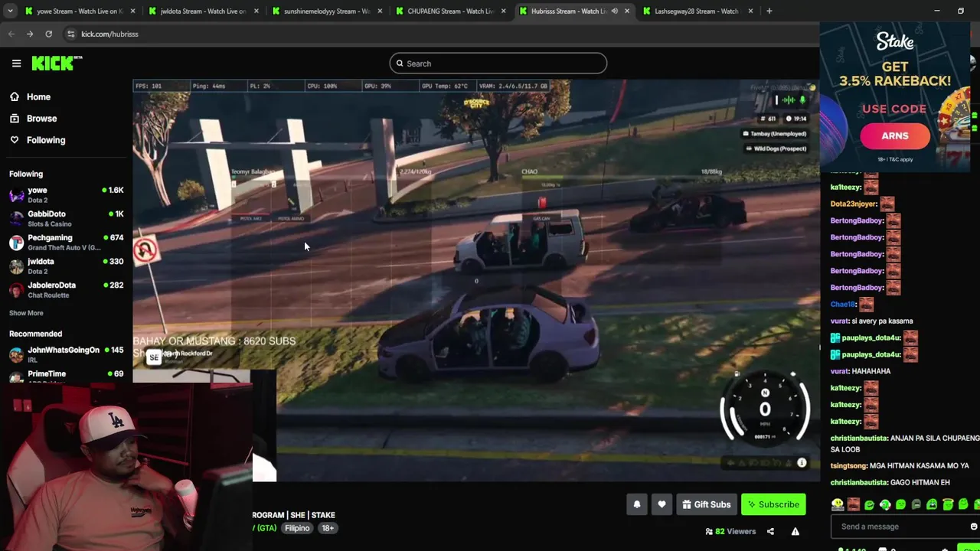Image resolution: width=980 pixels, height=551 pixels.
Task: Close the Hubrisss Stream tab
Action: pyautogui.click(x=627, y=11)
